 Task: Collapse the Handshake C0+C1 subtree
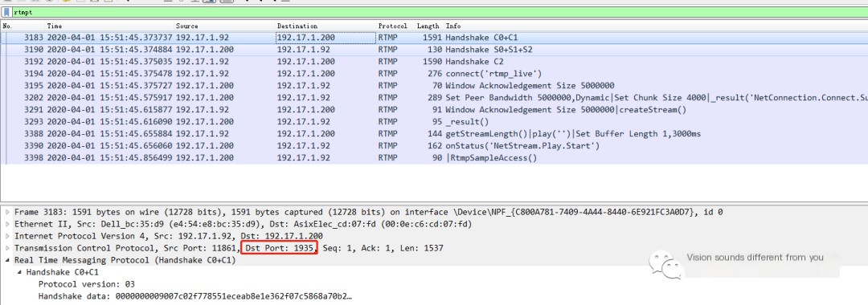tap(19, 272)
